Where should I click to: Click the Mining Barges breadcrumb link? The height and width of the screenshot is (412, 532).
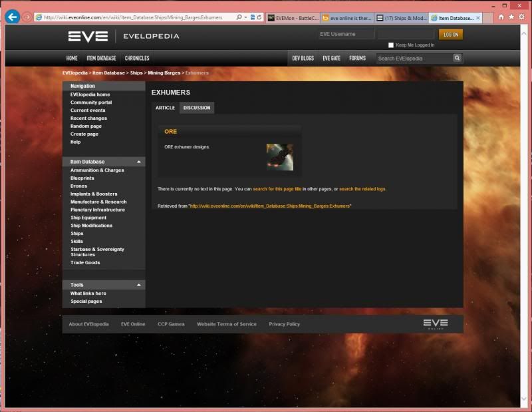point(163,72)
